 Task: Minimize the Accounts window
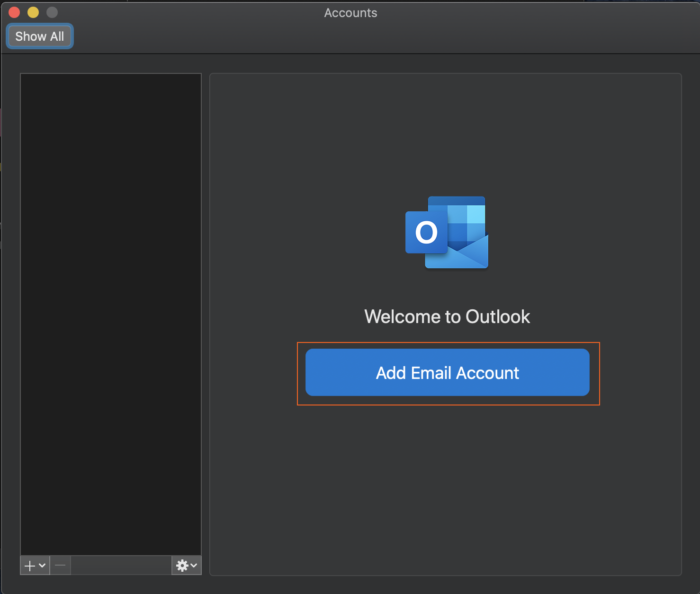(x=33, y=12)
